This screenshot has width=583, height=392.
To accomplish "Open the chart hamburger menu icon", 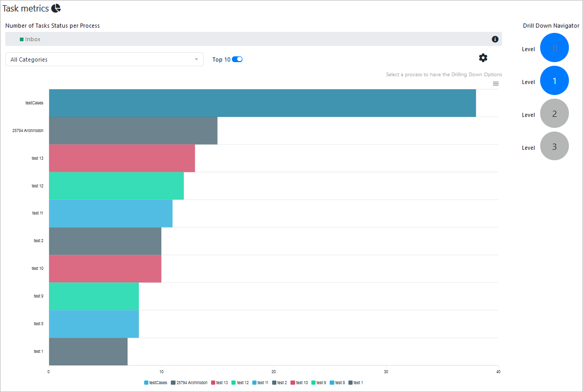I will [496, 84].
